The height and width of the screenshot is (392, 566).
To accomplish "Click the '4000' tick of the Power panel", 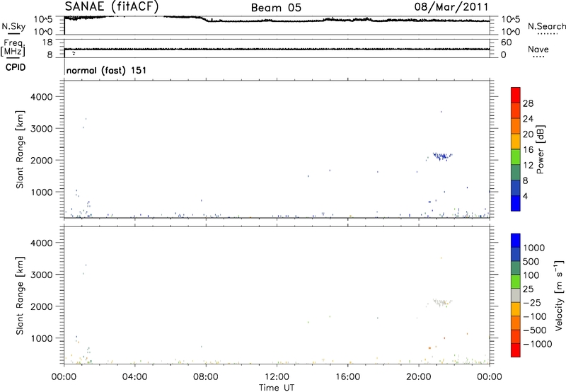I will point(41,97).
